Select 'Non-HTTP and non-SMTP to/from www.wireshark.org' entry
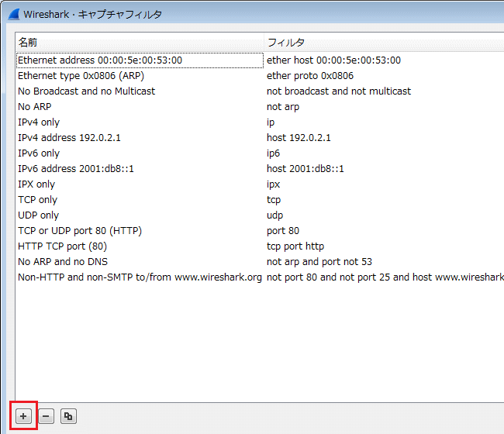Screen dimensions: 504x434 click(x=140, y=277)
